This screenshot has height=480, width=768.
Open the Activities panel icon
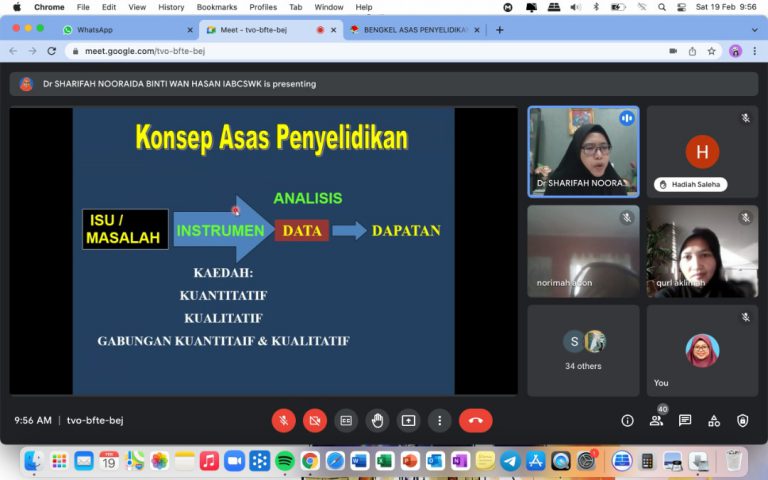pyautogui.click(x=714, y=421)
